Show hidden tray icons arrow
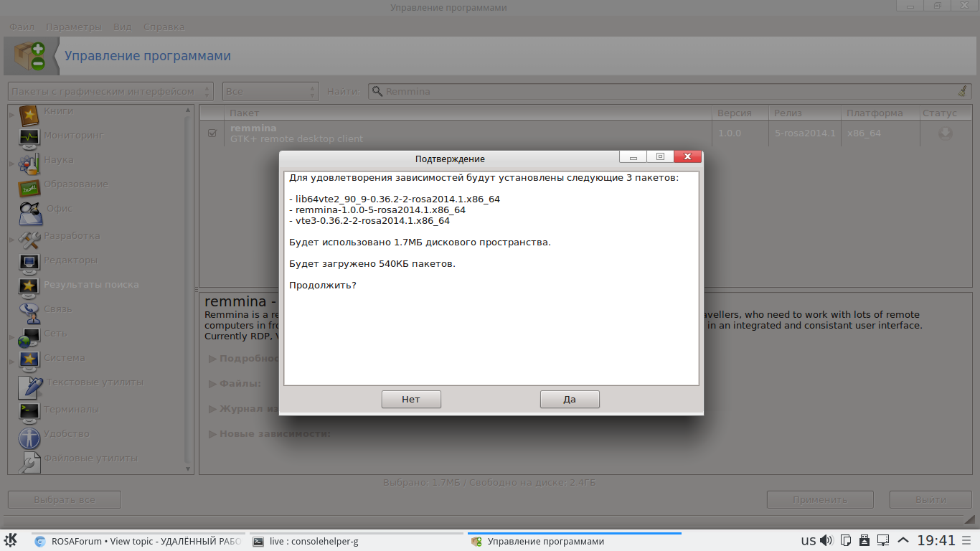Viewport: 980px width, 551px height. [x=903, y=541]
